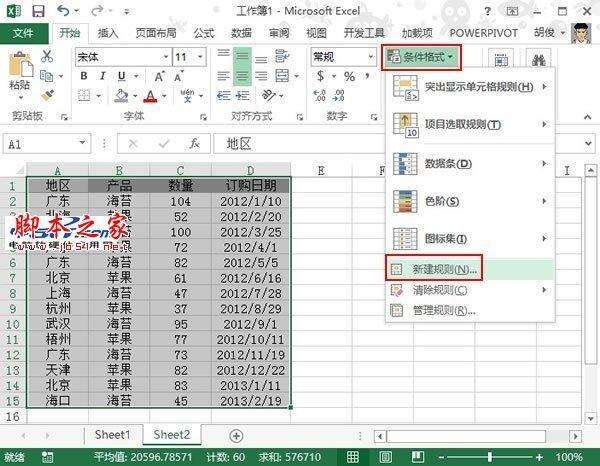Decrease font size with small A icon
Screen dimensions: 600x466
coord(179,77)
